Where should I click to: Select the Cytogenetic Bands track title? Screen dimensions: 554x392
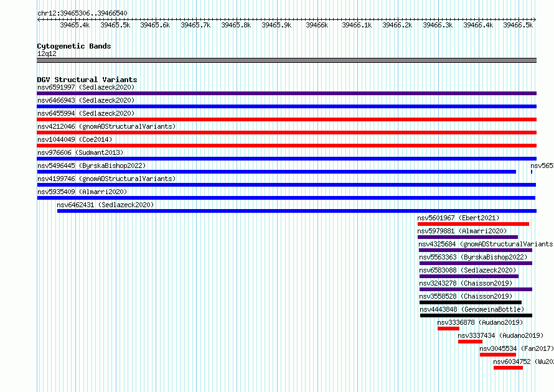pyautogui.click(x=74, y=46)
